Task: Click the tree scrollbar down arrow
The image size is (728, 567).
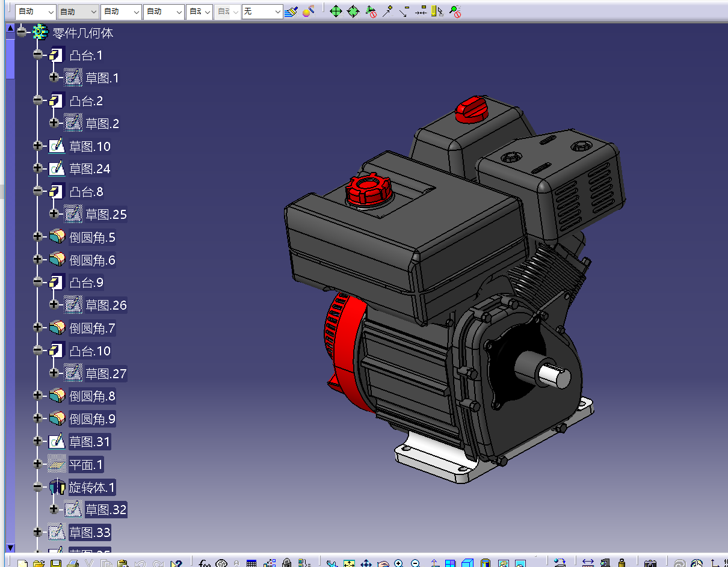Action: tap(10, 547)
